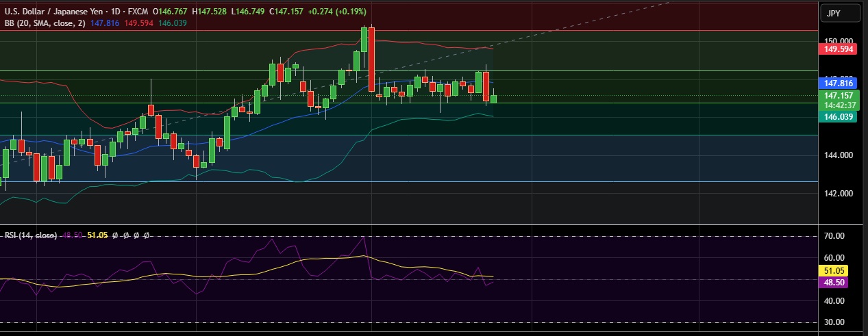868x336 pixels.
Task: Select the BB (20, SMA, close, 2) indicator legend
Action: 45,23
